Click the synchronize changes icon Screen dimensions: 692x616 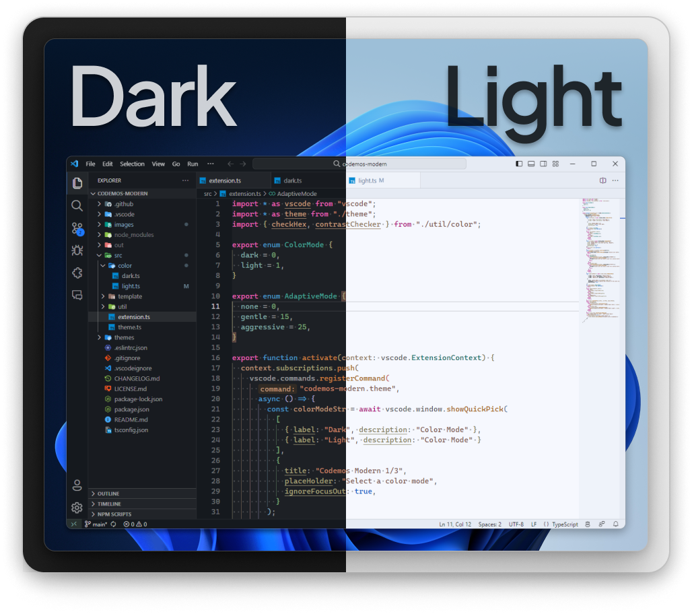(113, 524)
